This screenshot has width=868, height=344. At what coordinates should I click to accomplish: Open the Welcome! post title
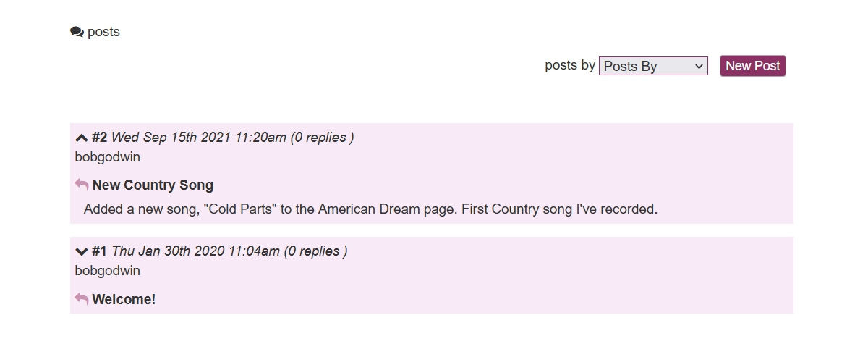pyautogui.click(x=124, y=299)
